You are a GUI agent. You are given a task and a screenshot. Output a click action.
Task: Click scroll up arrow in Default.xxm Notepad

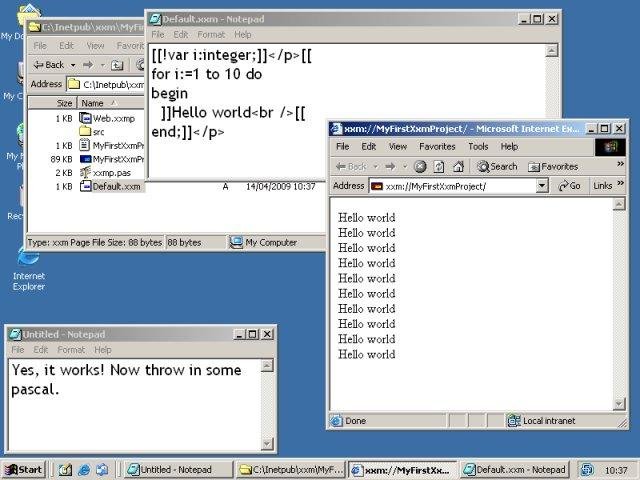pos(552,51)
